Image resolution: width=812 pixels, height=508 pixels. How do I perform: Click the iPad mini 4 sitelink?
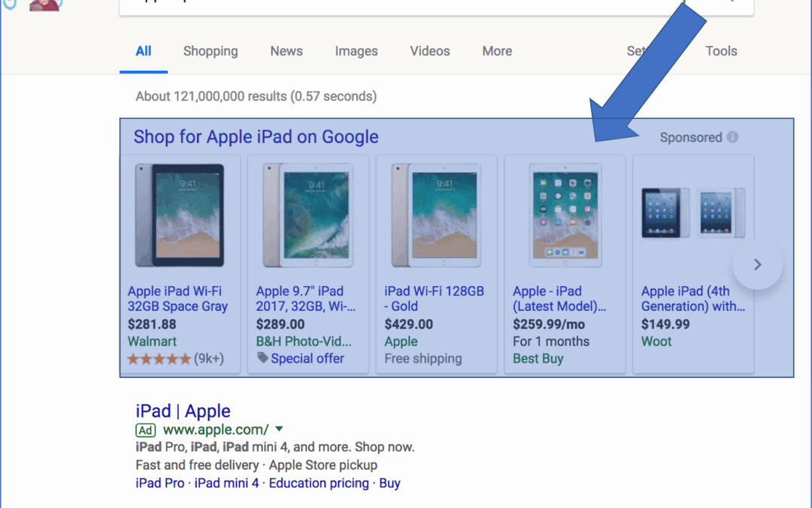(x=226, y=483)
